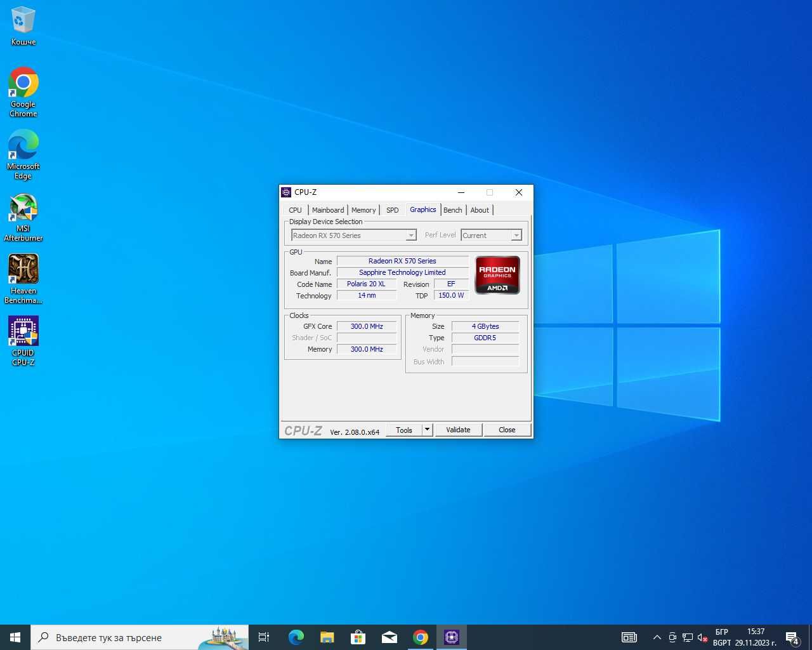812x650 pixels.
Task: Select the Microsoft Edge desktop shortcut
Action: pyautogui.click(x=23, y=154)
